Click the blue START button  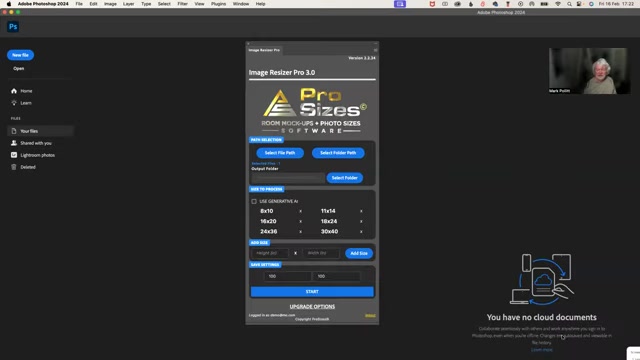312,291
